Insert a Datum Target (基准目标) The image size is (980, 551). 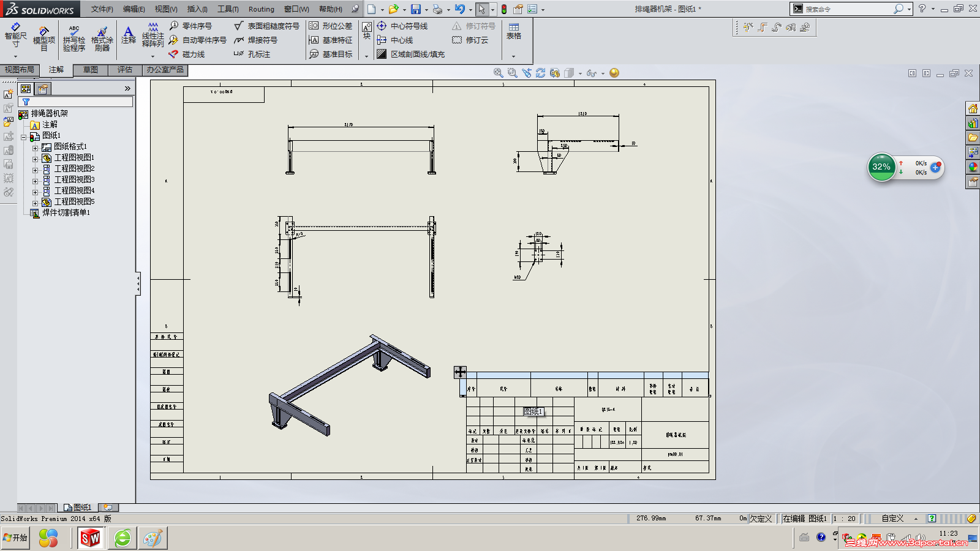coord(331,54)
